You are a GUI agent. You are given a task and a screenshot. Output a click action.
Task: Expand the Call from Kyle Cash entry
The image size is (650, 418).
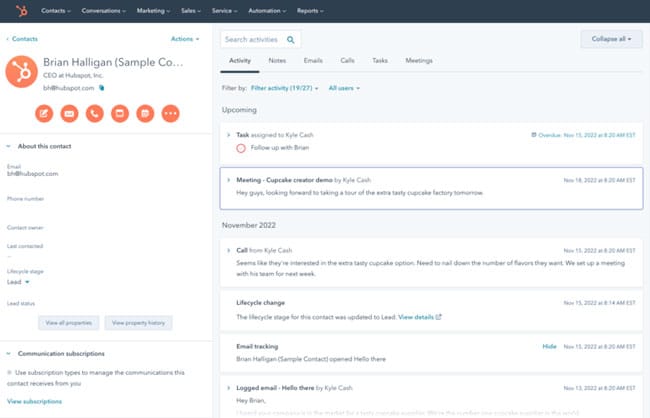click(x=228, y=250)
